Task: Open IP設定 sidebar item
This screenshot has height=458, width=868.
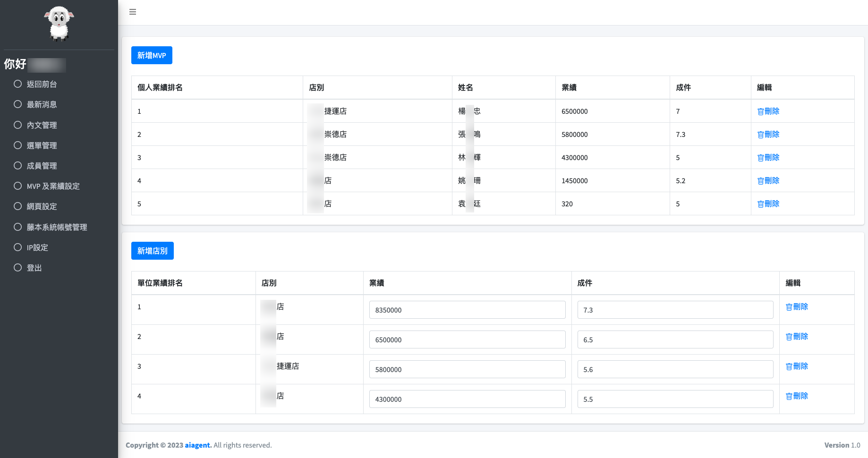Action: [37, 247]
